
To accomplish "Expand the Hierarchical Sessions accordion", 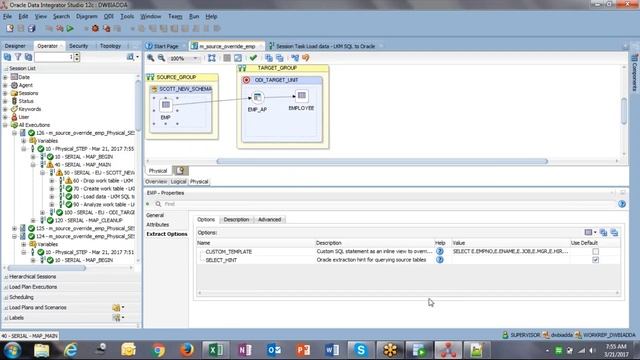I will pyautogui.click(x=32, y=276).
